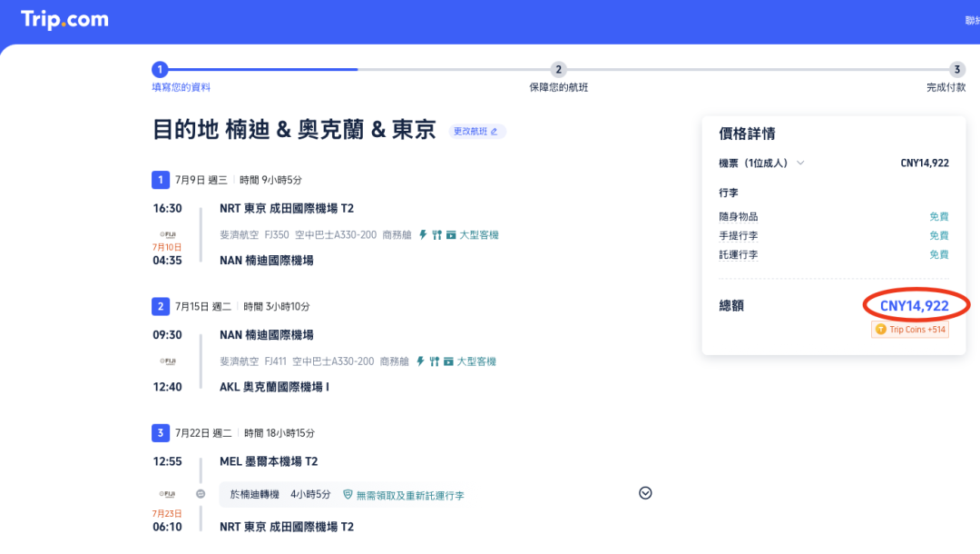This screenshot has height=554, width=980.
Task: Click the power outlet icon on FJ411 flight
Action: click(421, 361)
